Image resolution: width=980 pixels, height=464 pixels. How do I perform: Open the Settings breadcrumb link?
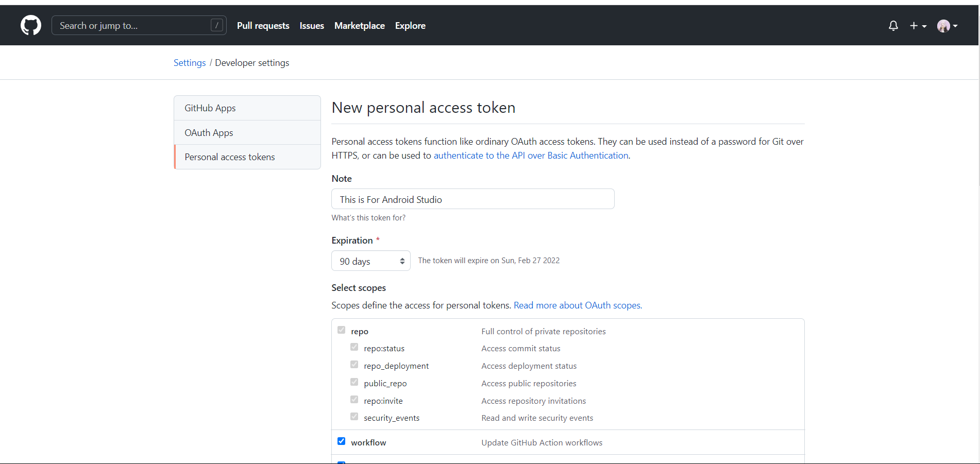pyautogui.click(x=189, y=62)
